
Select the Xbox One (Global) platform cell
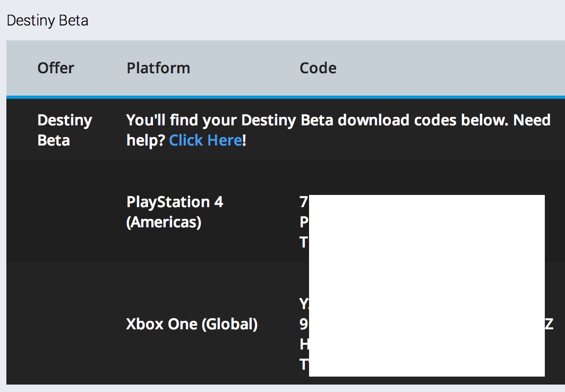click(192, 324)
